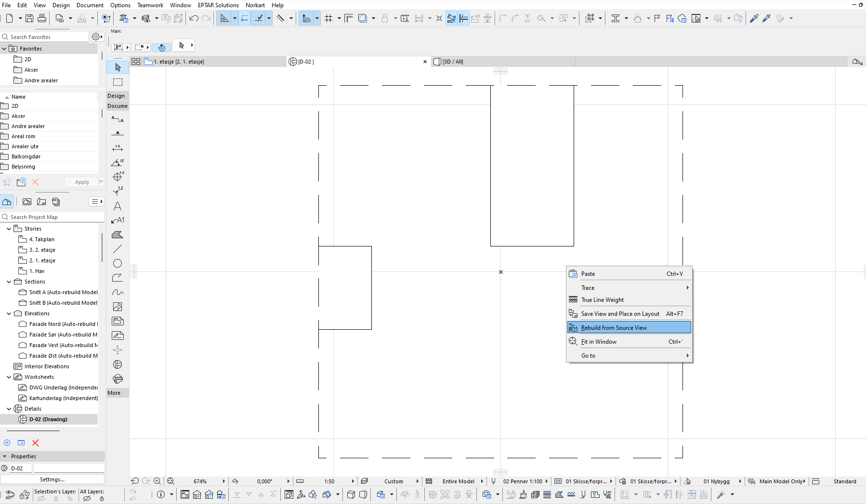This screenshot has height=504, width=866.
Task: Select the Marquee tool in the toolbox
Action: 118,82
